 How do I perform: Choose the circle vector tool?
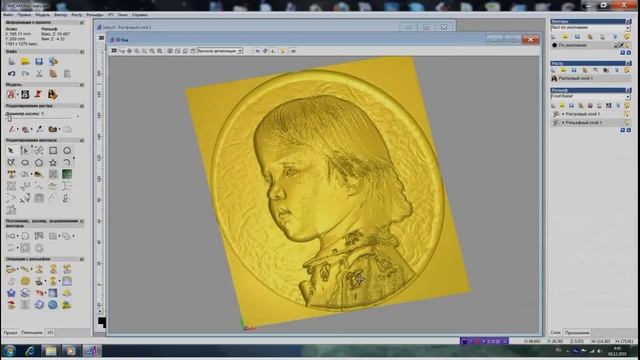coord(67,151)
